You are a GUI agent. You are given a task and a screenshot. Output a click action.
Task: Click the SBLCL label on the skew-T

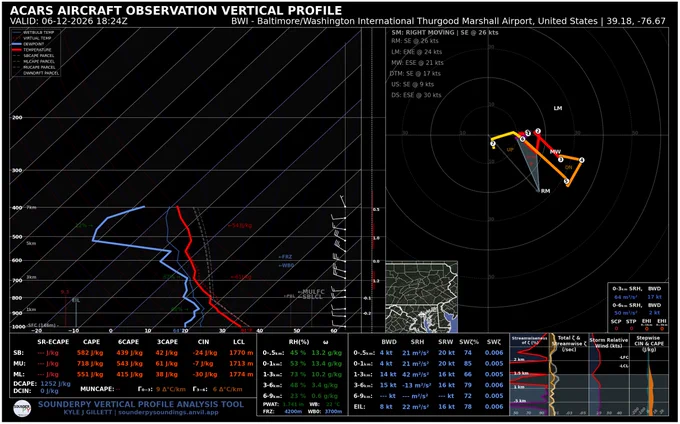tap(313, 297)
